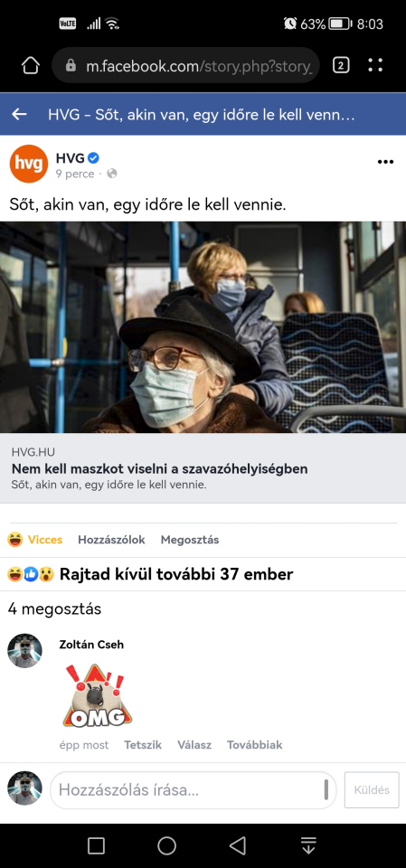Open the 4 megosztás shares list
The image size is (406, 868).
(x=54, y=609)
